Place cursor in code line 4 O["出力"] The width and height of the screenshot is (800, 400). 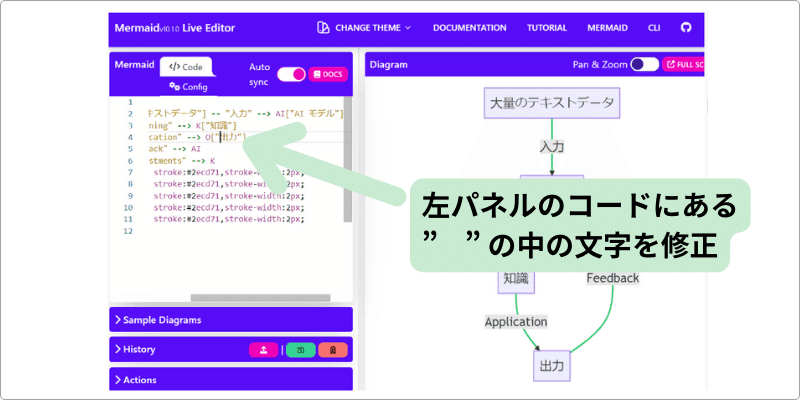(225, 137)
